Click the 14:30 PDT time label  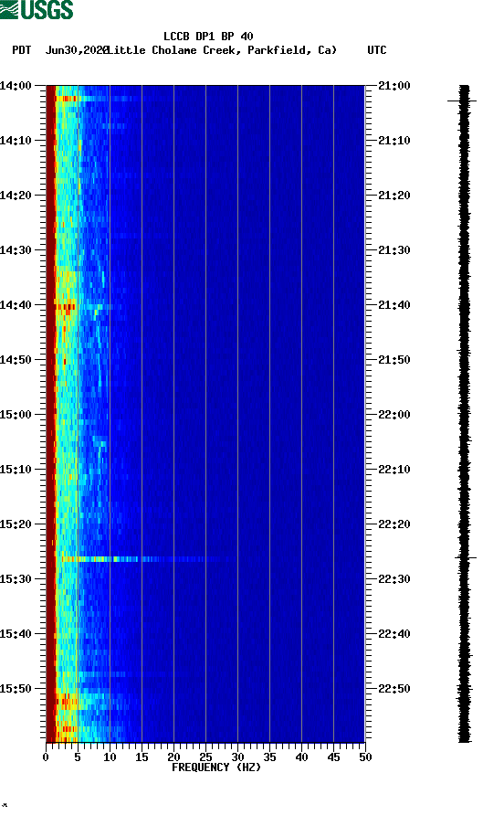click(16, 250)
